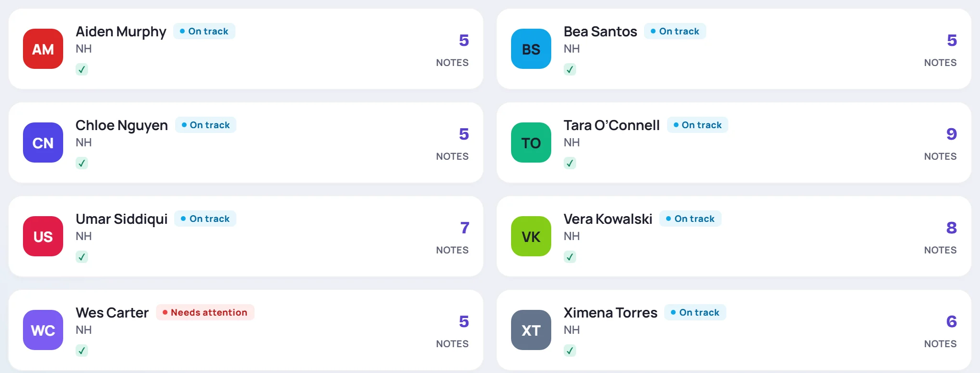The height and width of the screenshot is (373, 980).
Task: Click Aiden Murphy's AM avatar icon
Action: tap(43, 49)
